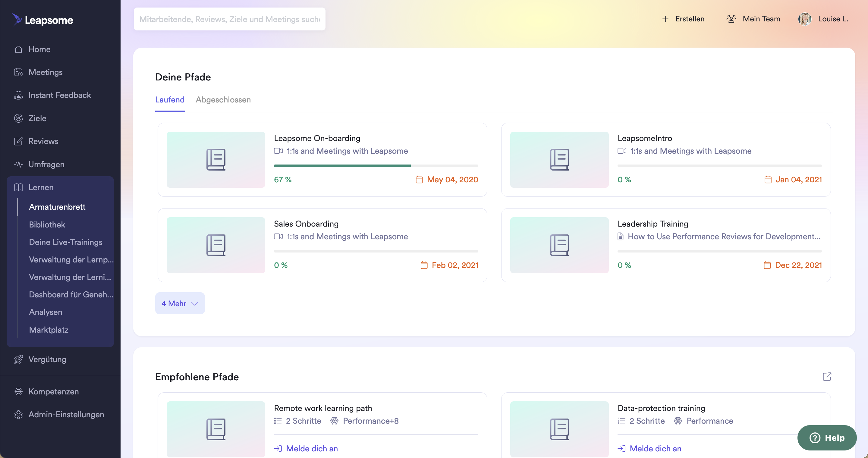Screen dimensions: 868x458
Task: Switch to the Laufend tab
Action: coord(170,100)
